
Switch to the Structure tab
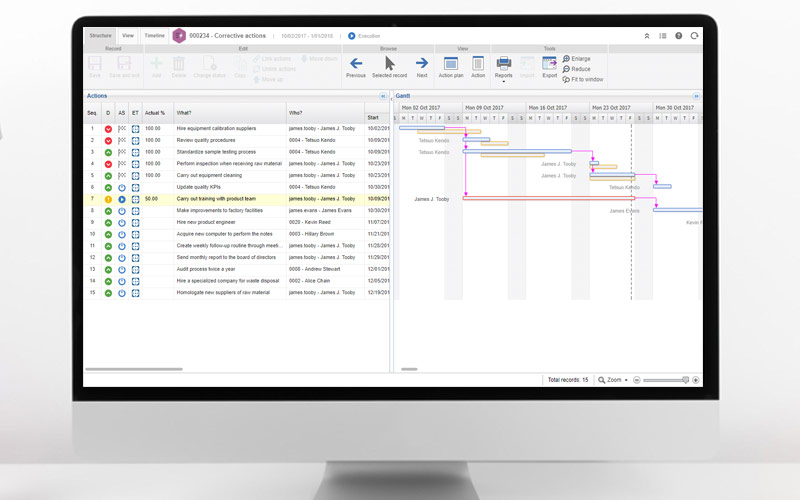coord(101,35)
